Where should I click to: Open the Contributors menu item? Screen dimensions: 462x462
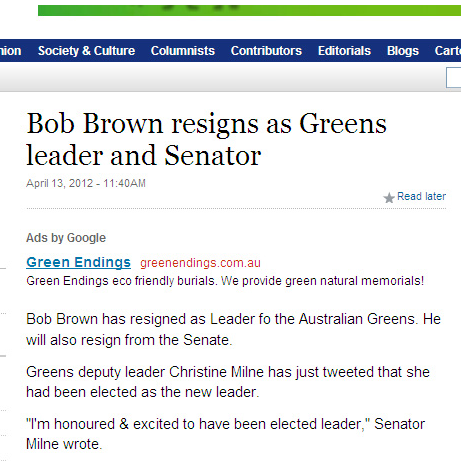pyautogui.click(x=266, y=51)
